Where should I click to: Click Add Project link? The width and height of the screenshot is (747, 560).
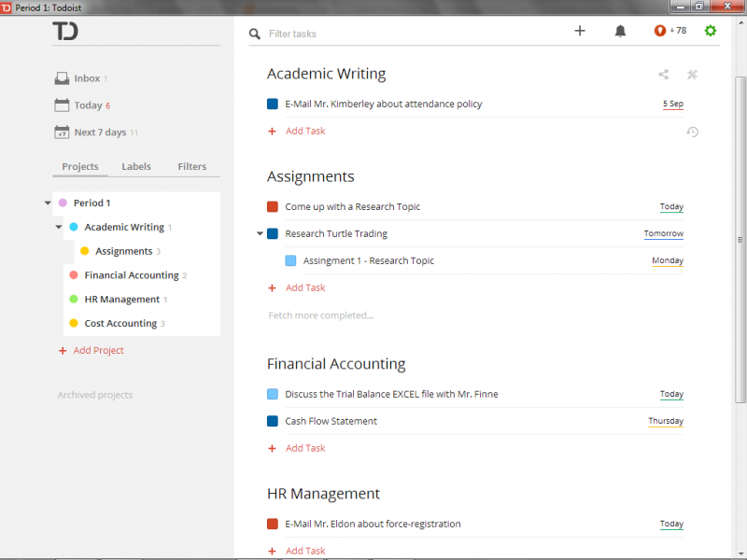[99, 351]
